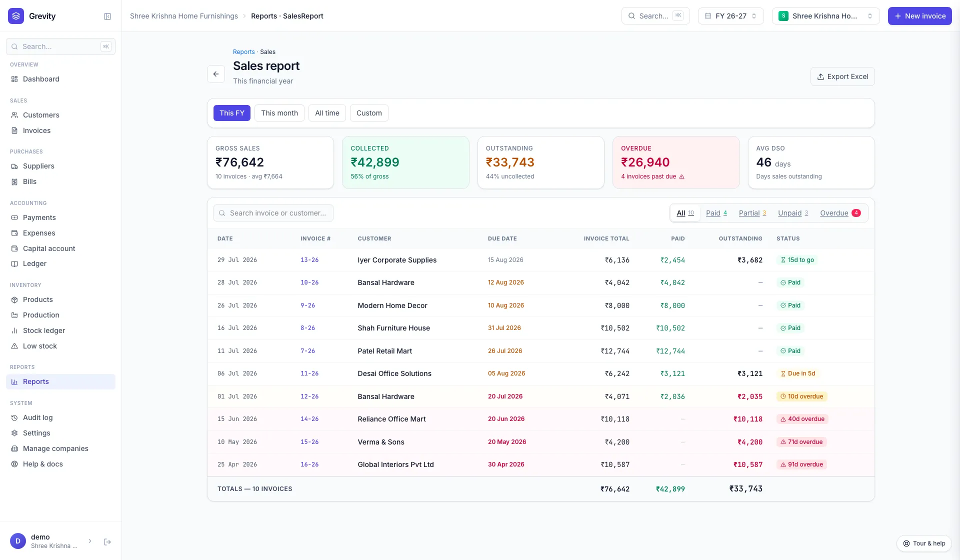The height and width of the screenshot is (560, 960).
Task: Expand the demo user menu chevron
Action: pos(90,541)
